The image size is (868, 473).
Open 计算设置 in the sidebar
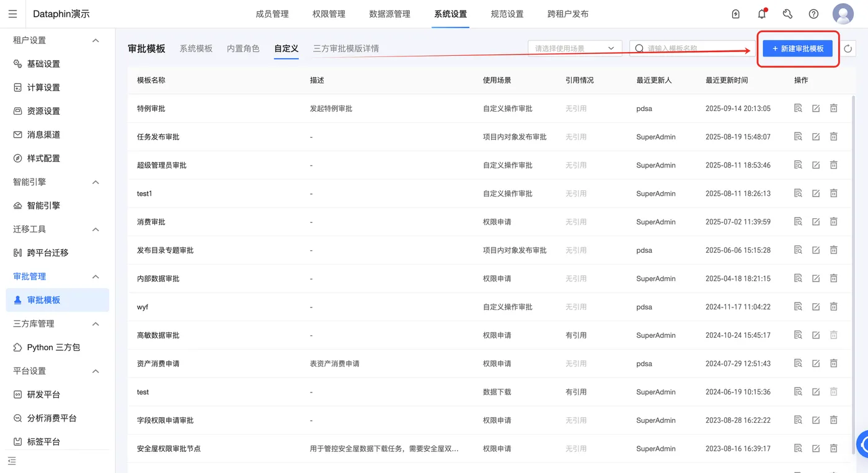(43, 87)
